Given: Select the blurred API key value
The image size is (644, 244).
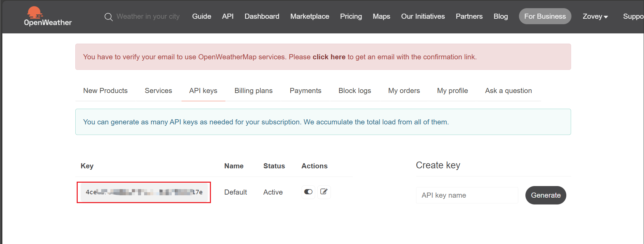Looking at the screenshot, I should coord(144,192).
